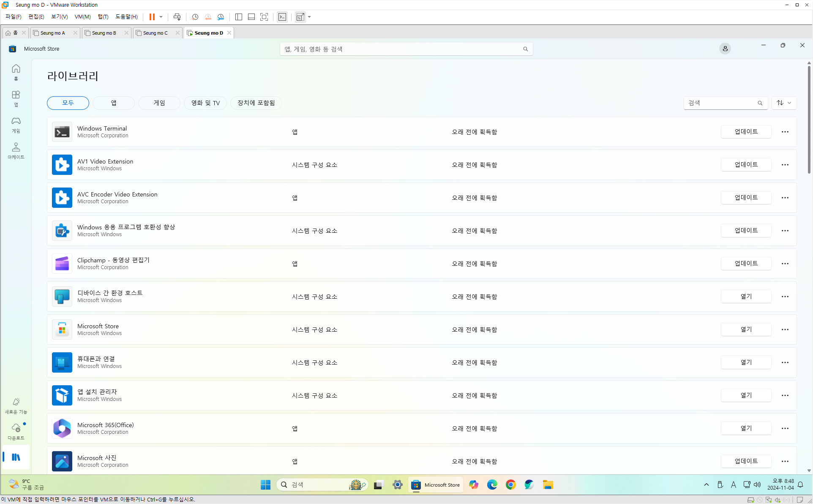Open the VM(M) menu

[82, 17]
